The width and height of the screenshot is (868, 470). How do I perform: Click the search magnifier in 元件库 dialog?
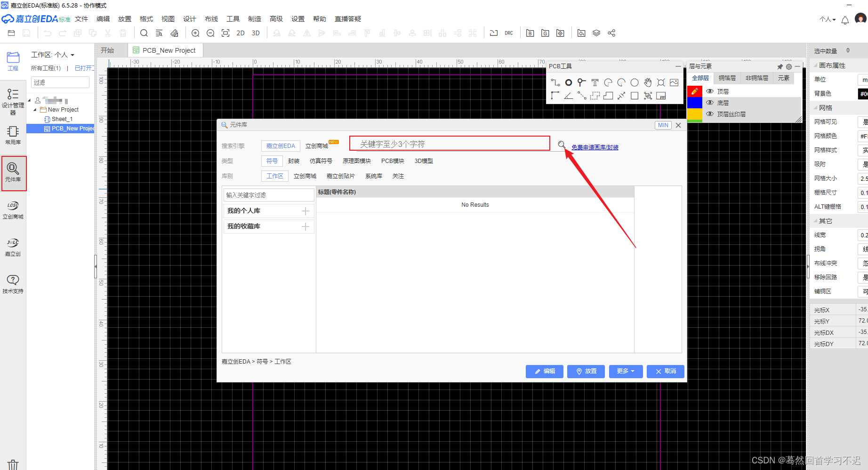coord(562,145)
